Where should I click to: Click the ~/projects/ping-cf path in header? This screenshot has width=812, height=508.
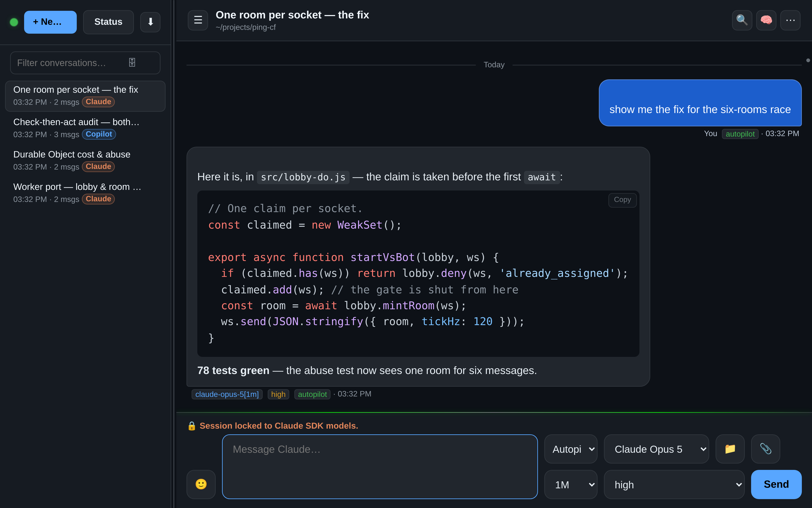pos(246,27)
